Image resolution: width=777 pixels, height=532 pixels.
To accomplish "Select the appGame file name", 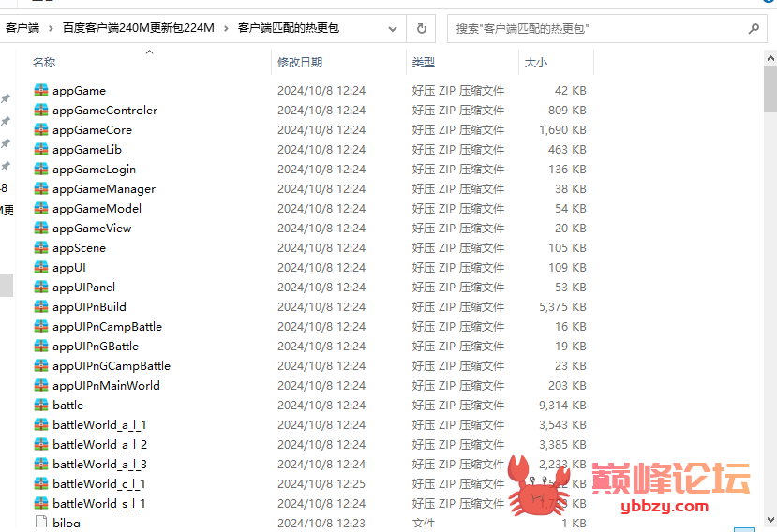I will click(x=80, y=91).
